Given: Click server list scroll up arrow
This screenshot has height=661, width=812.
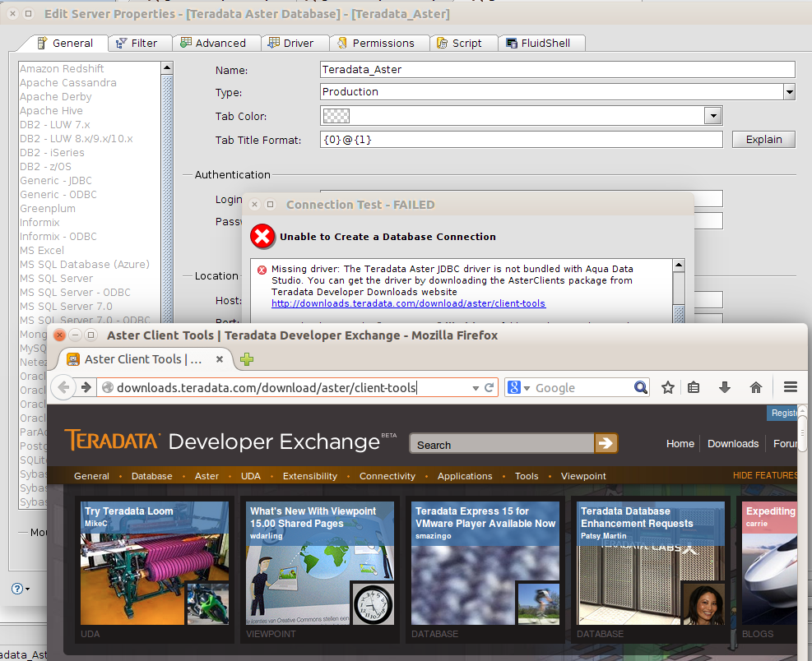Looking at the screenshot, I should tap(167, 67).
